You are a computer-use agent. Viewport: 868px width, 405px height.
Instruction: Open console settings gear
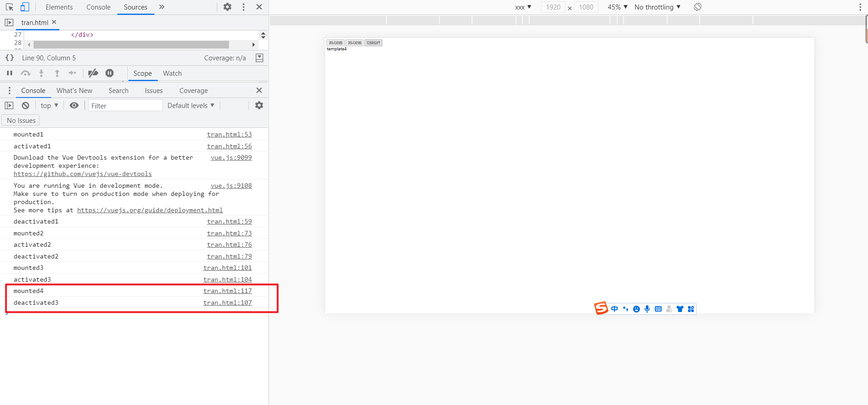point(259,105)
